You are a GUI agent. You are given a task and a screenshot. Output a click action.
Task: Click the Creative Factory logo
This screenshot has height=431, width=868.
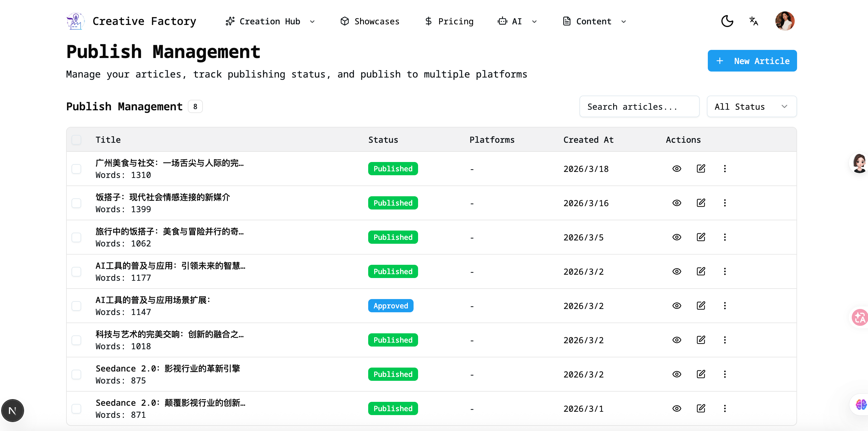tap(75, 21)
